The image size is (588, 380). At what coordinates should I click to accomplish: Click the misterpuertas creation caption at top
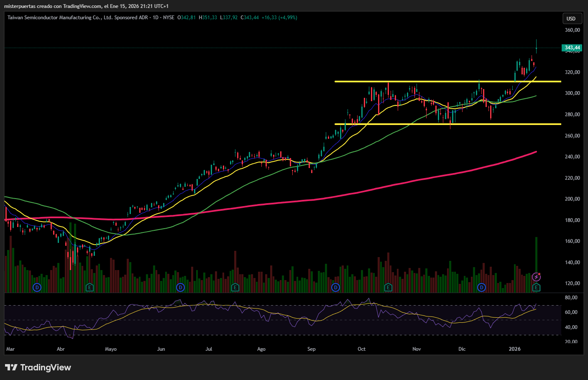(x=87, y=6)
